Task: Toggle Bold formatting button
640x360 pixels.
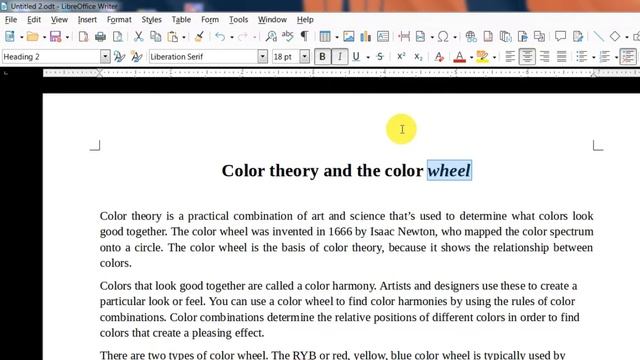Action: point(322,57)
